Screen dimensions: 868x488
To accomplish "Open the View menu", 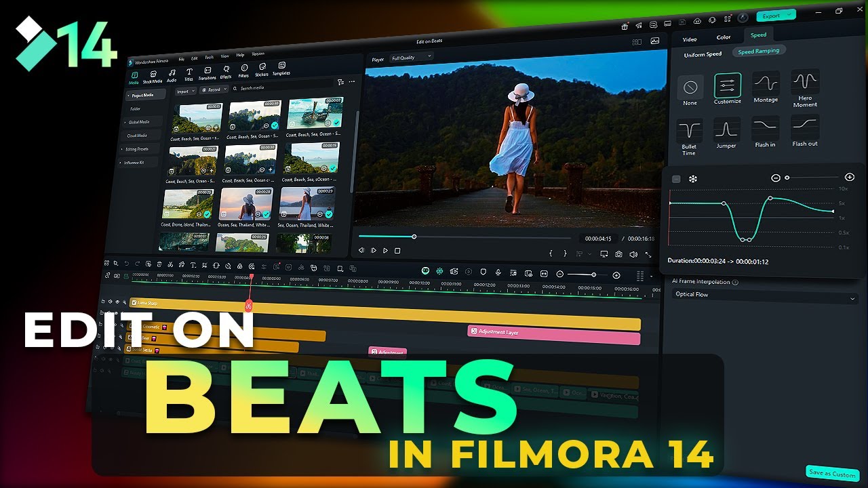I will click(x=224, y=56).
